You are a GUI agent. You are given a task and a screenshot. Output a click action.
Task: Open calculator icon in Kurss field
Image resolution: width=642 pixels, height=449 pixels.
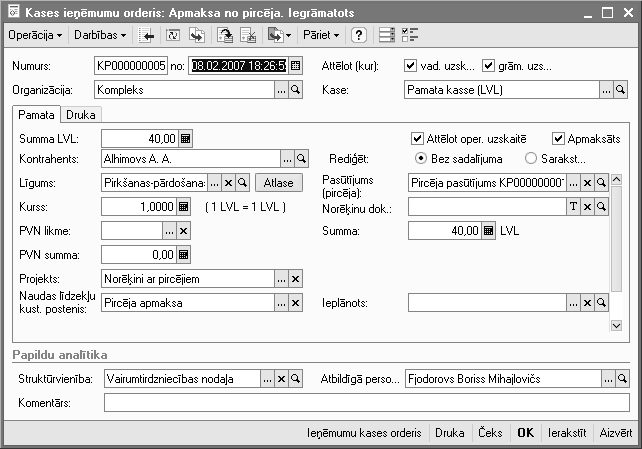coord(184,207)
